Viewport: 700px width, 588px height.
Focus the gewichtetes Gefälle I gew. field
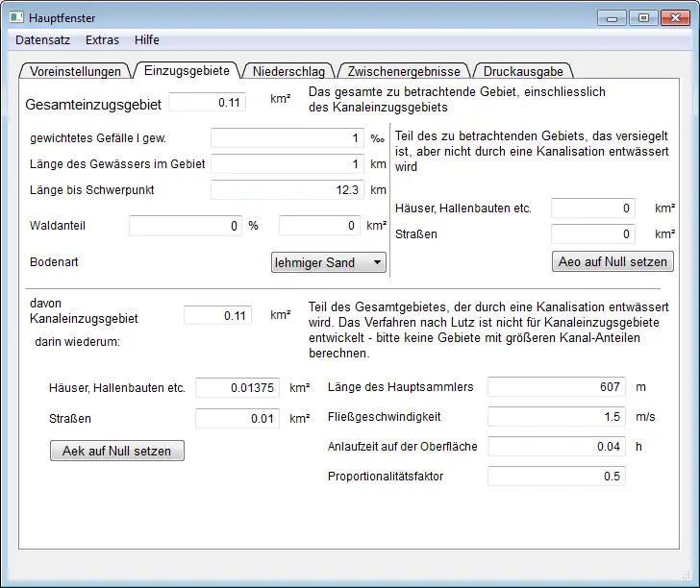(x=287, y=137)
